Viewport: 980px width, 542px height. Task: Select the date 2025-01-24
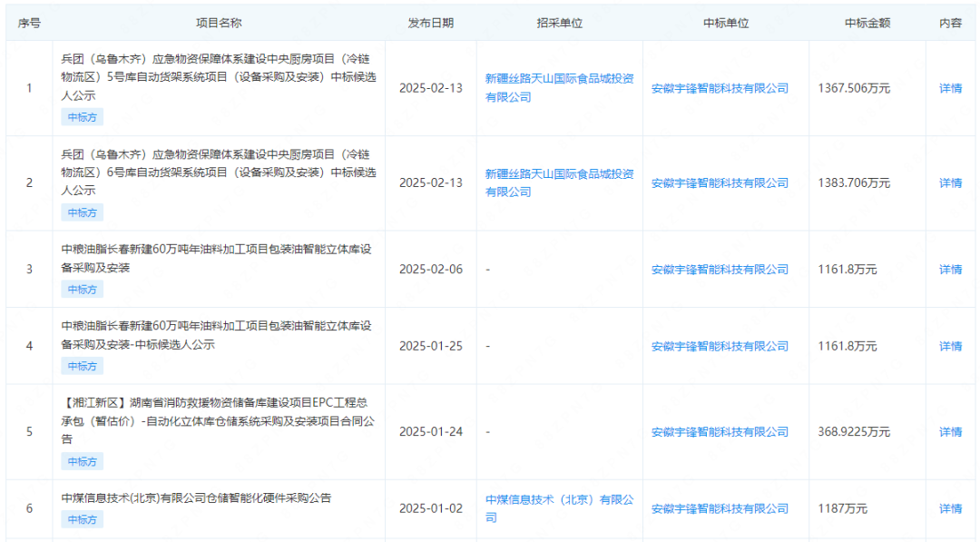(x=431, y=432)
